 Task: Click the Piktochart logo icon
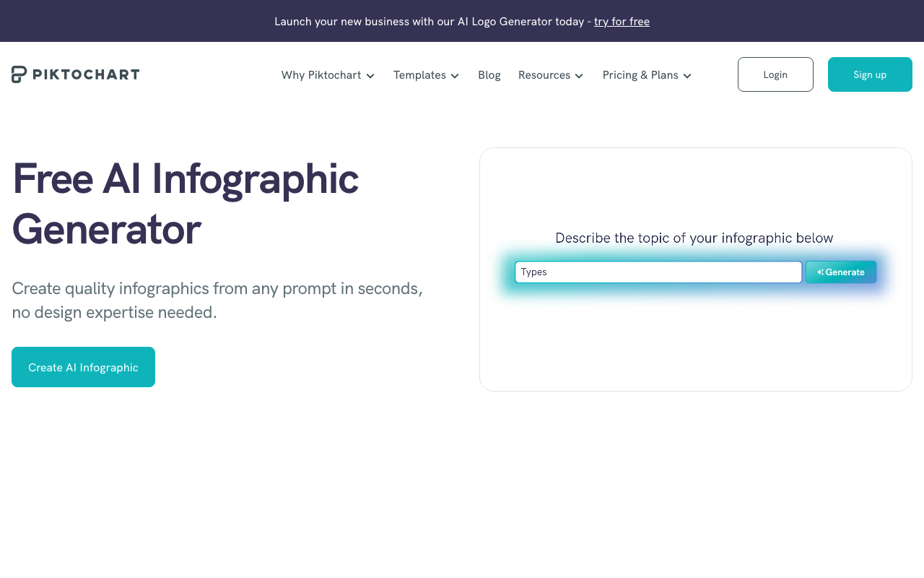point(19,74)
